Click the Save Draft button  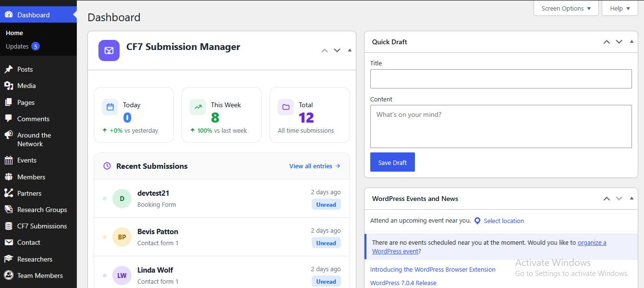[392, 163]
